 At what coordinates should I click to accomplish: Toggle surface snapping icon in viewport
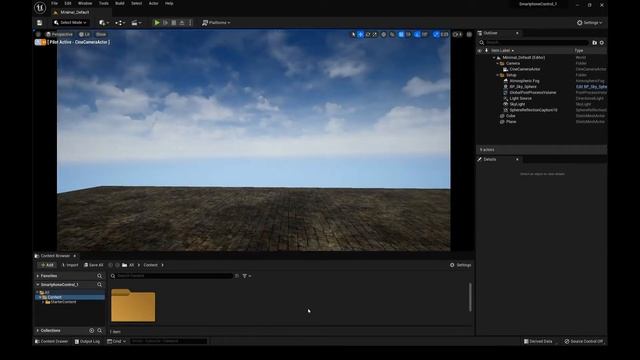tap(392, 35)
